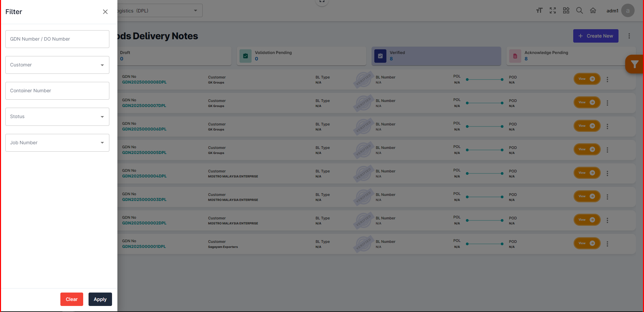Expand the Status dropdown
The width and height of the screenshot is (644, 312).
(57, 117)
